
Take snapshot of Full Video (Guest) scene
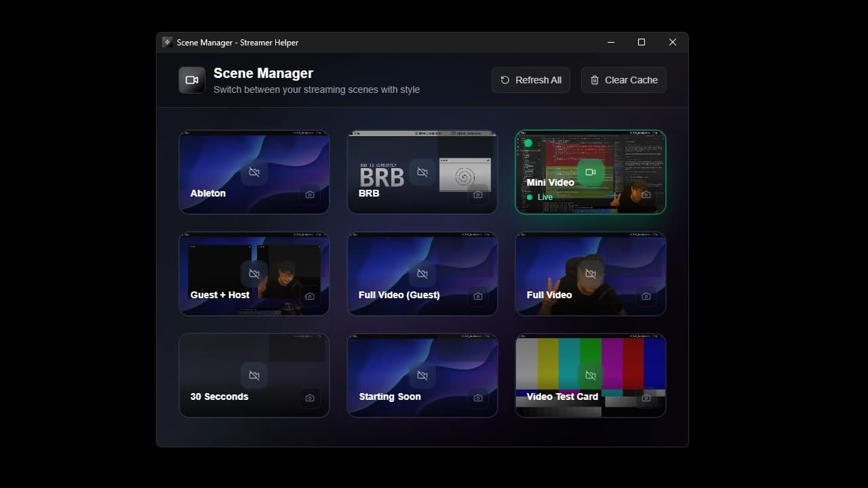click(478, 296)
